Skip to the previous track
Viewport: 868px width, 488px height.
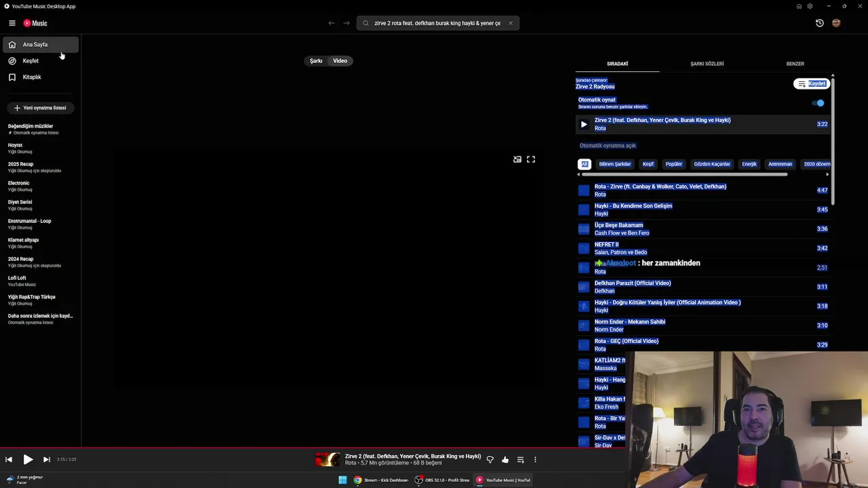pos(9,460)
